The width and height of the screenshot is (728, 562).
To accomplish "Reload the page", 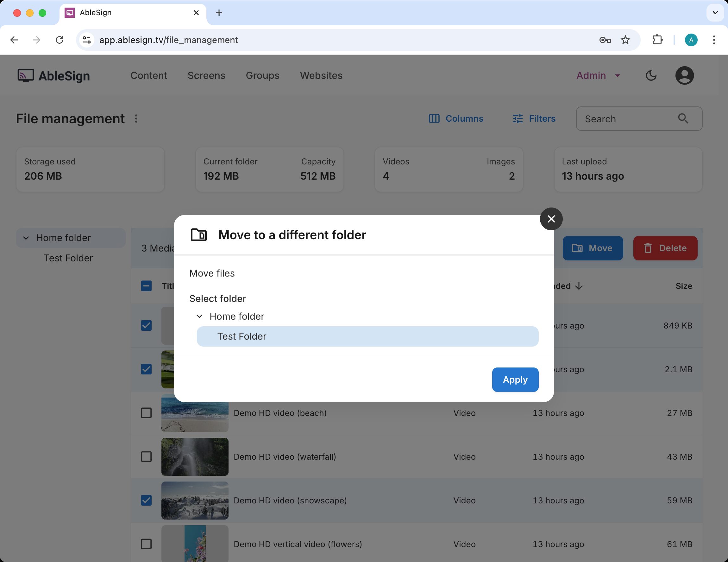I will (x=59, y=40).
